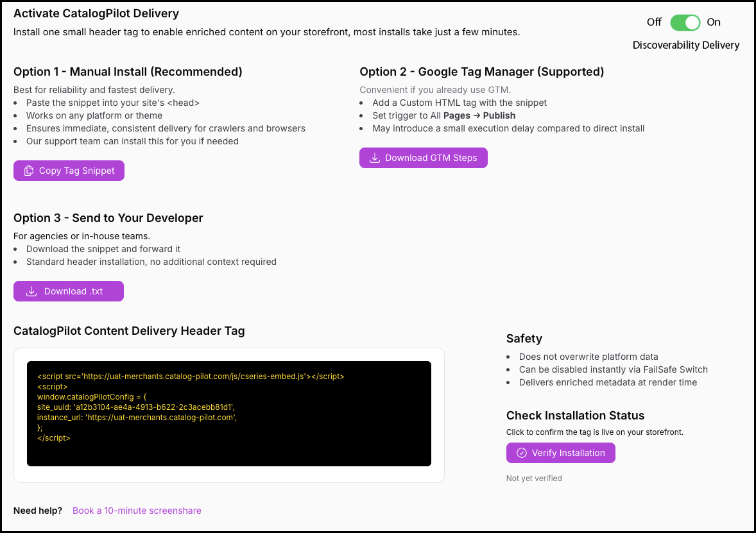The width and height of the screenshot is (756, 533).
Task: Click the copy icon in Copy Tag Snippet
Action: pos(28,171)
